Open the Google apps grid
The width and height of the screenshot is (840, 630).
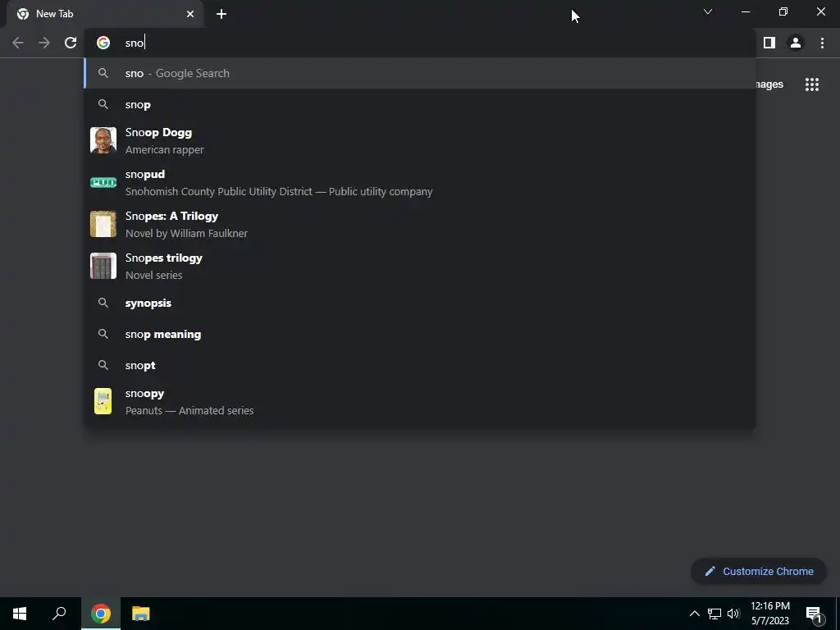point(812,84)
